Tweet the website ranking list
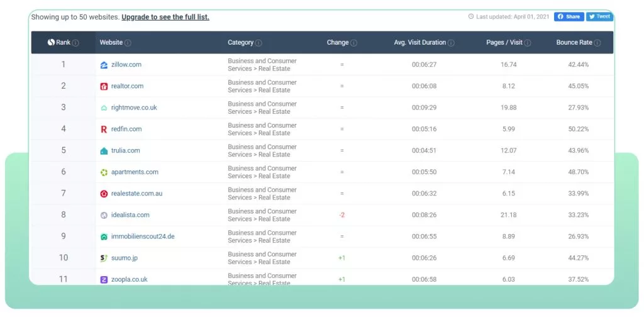The image size is (644, 317). pos(599,17)
